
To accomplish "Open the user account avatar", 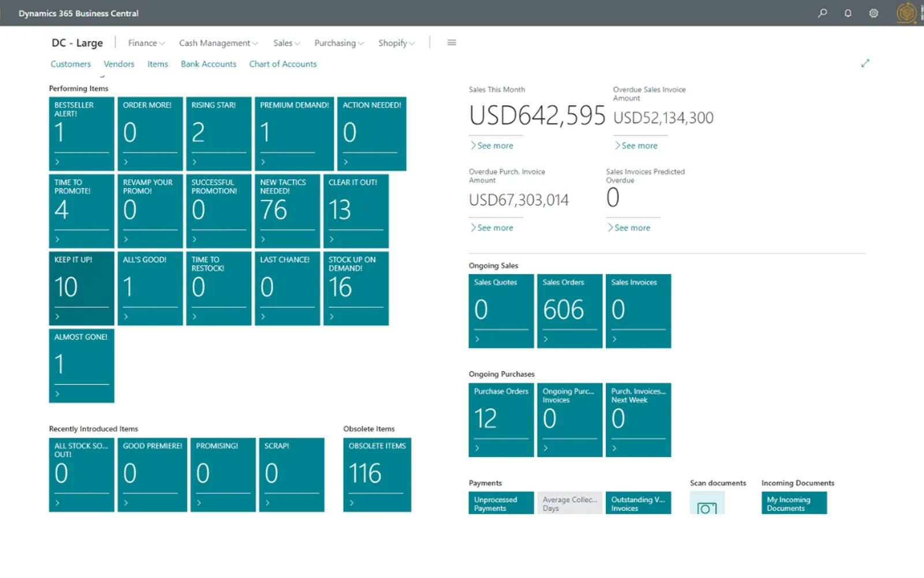I will tap(907, 13).
